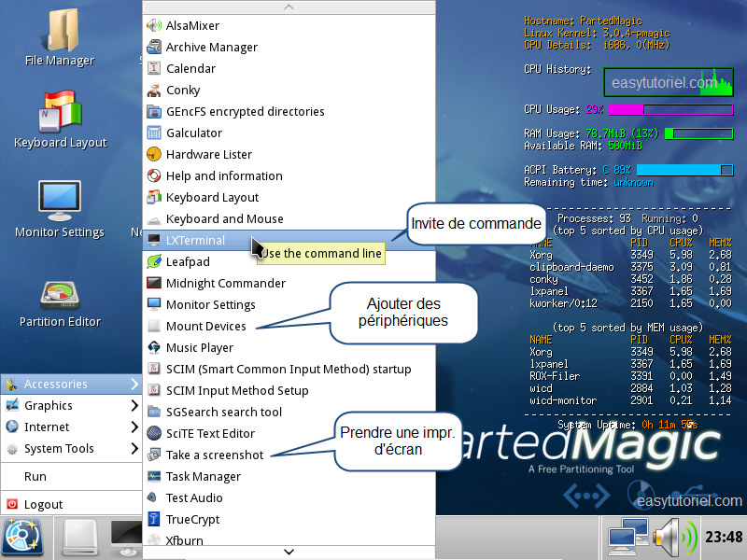The image size is (747, 560).
Task: Click the ROX-Filer process row
Action: [630, 376]
